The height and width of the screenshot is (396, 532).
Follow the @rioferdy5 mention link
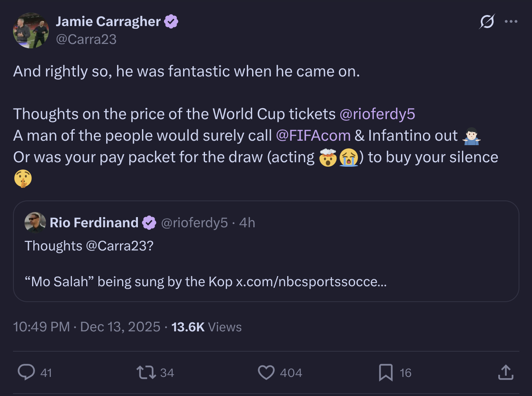pos(377,114)
